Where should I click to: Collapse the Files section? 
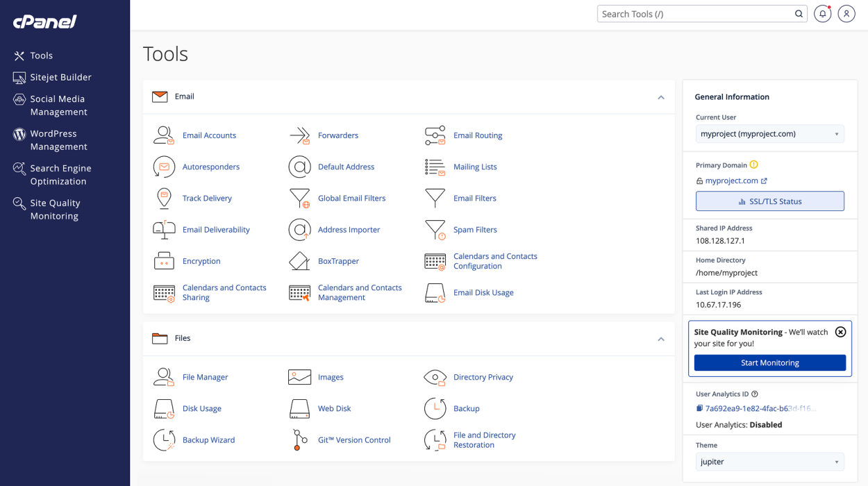coord(660,339)
